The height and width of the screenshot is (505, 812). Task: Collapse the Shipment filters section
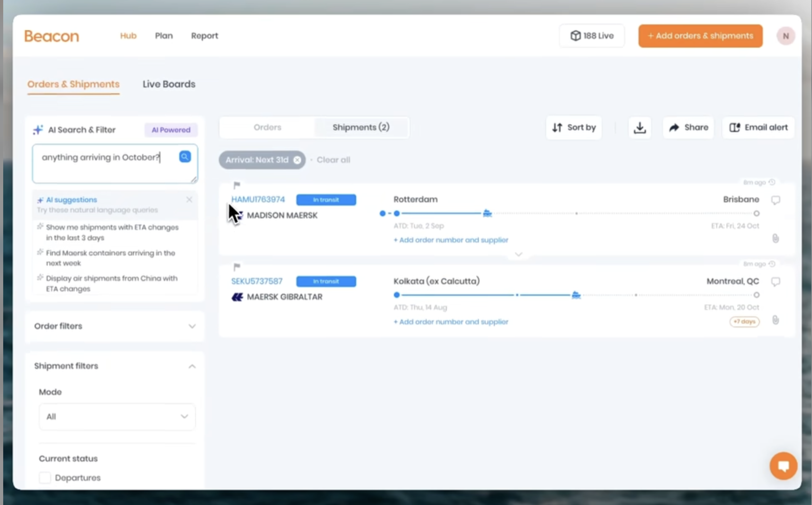192,366
